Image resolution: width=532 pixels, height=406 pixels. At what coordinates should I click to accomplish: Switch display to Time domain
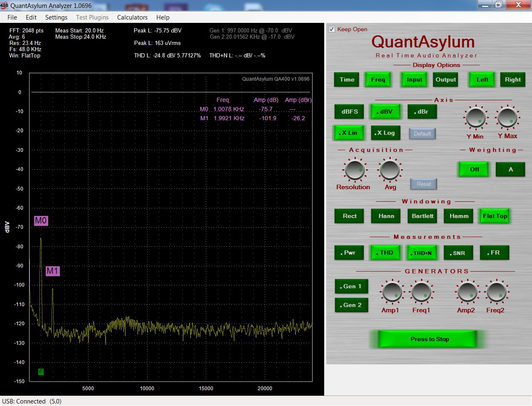347,80
